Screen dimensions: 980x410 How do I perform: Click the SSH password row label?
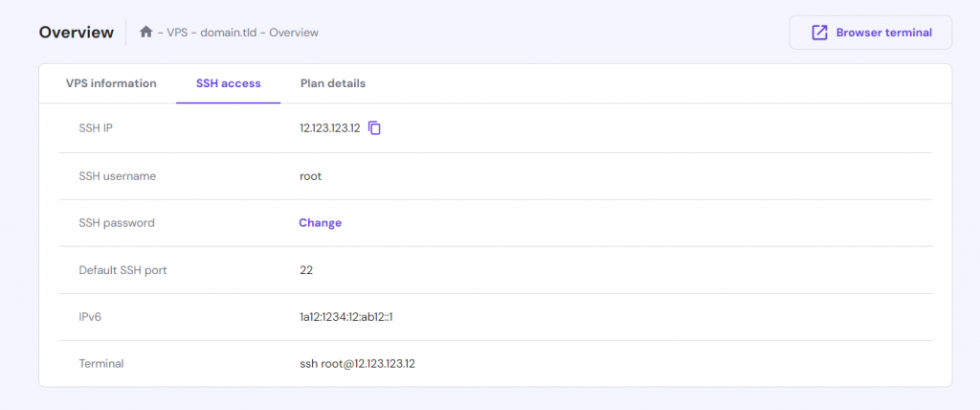[116, 222]
